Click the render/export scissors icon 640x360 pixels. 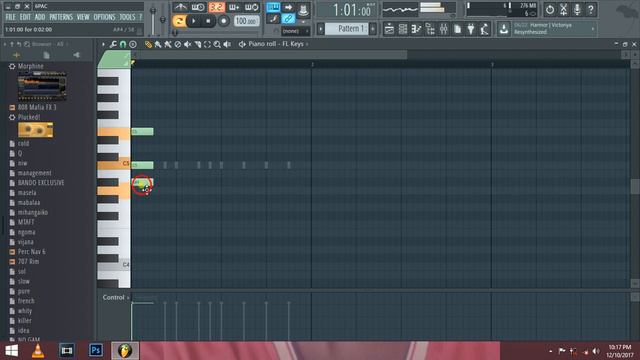(563, 9)
